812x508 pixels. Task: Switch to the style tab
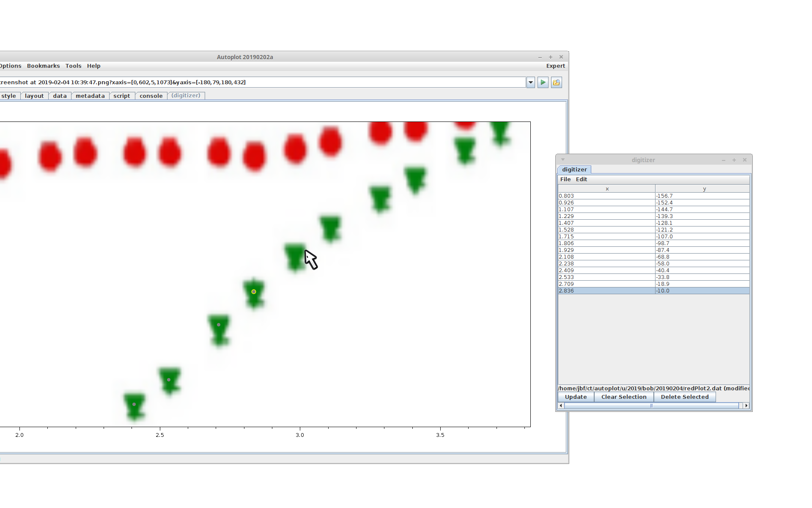(x=9, y=96)
